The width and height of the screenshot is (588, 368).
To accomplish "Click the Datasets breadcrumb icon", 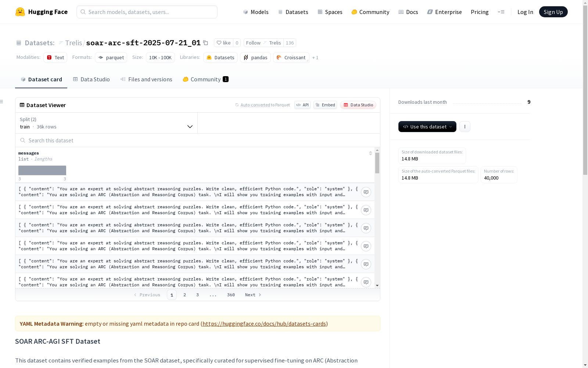I will pyautogui.click(x=19, y=43).
